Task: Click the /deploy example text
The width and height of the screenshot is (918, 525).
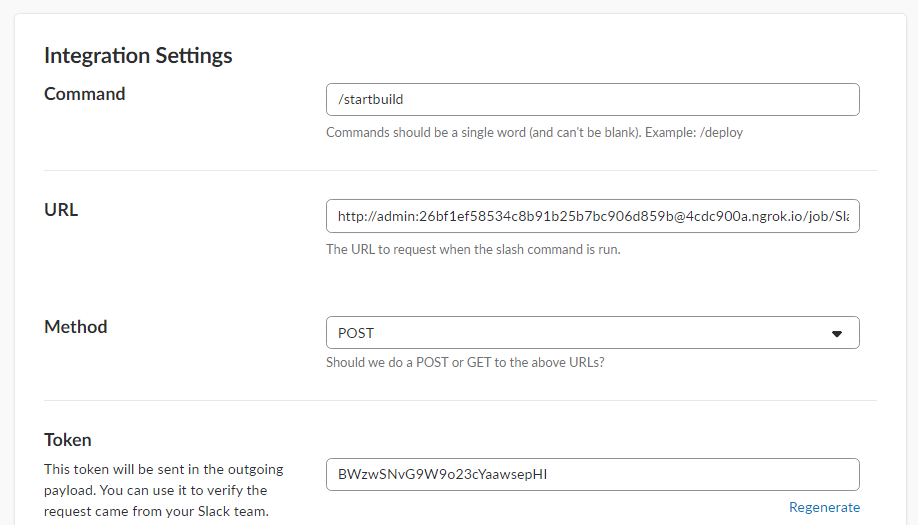Action: [720, 132]
